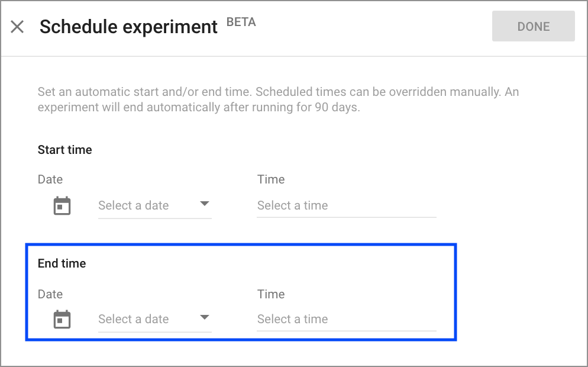Click the Date label under End time
588x367 pixels.
pos(50,294)
